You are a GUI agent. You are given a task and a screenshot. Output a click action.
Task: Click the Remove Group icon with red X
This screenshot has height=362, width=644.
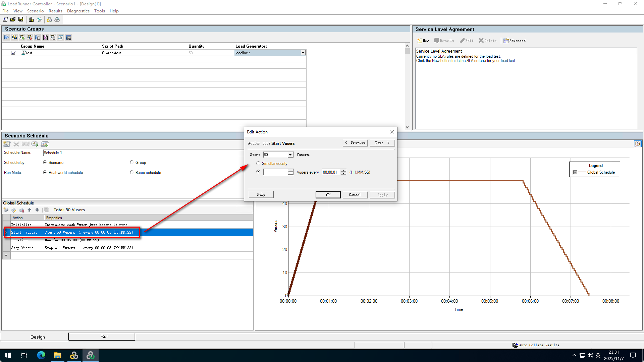[x=30, y=37]
